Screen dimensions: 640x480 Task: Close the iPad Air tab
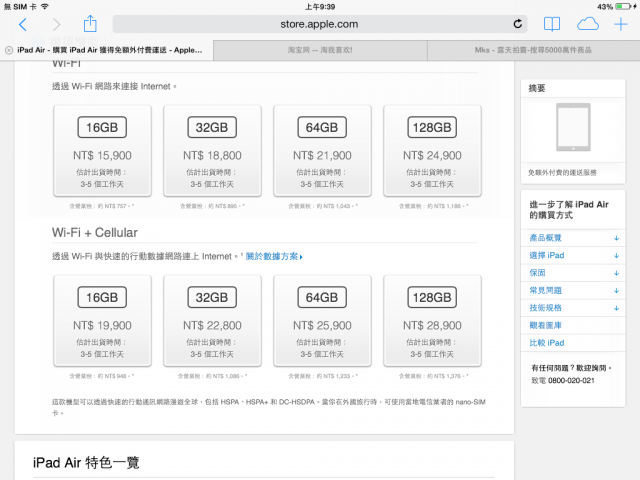pyautogui.click(x=9, y=50)
